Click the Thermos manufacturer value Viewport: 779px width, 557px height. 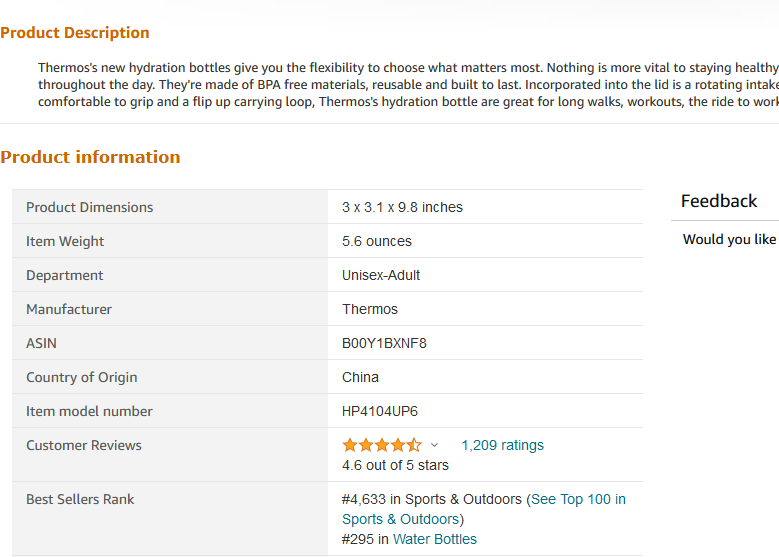coord(370,310)
